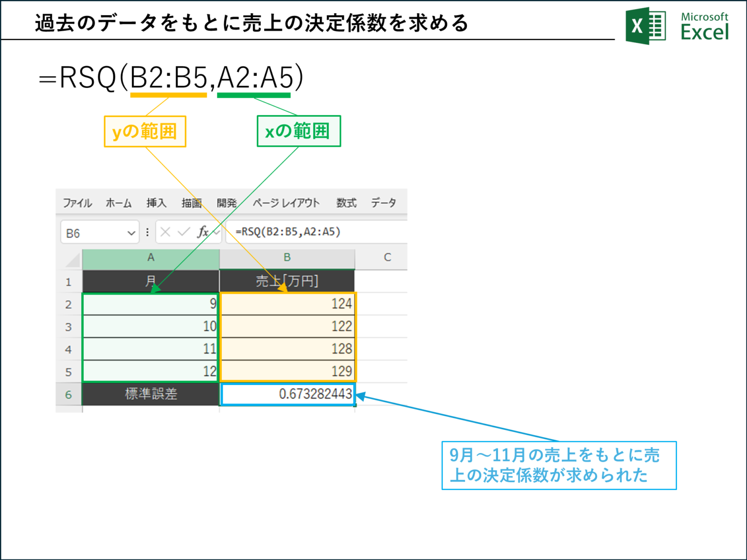The image size is (747, 560).
Task: Expand column header A
Action: (151, 258)
